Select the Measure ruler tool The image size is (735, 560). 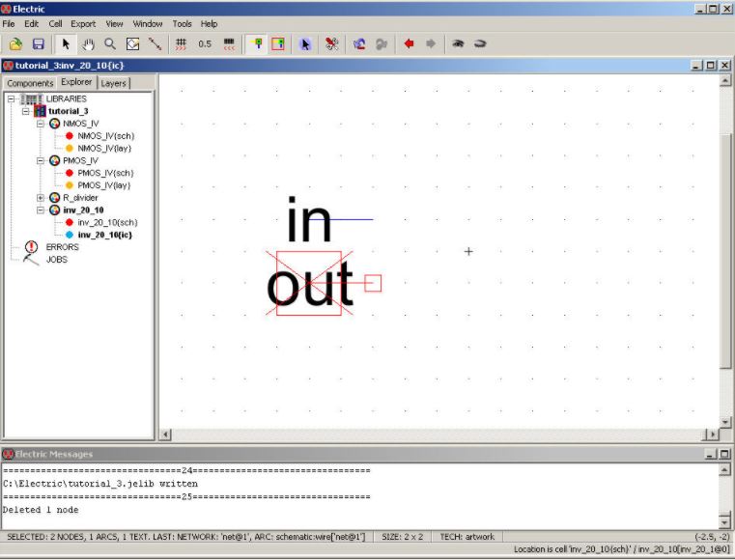coord(155,43)
